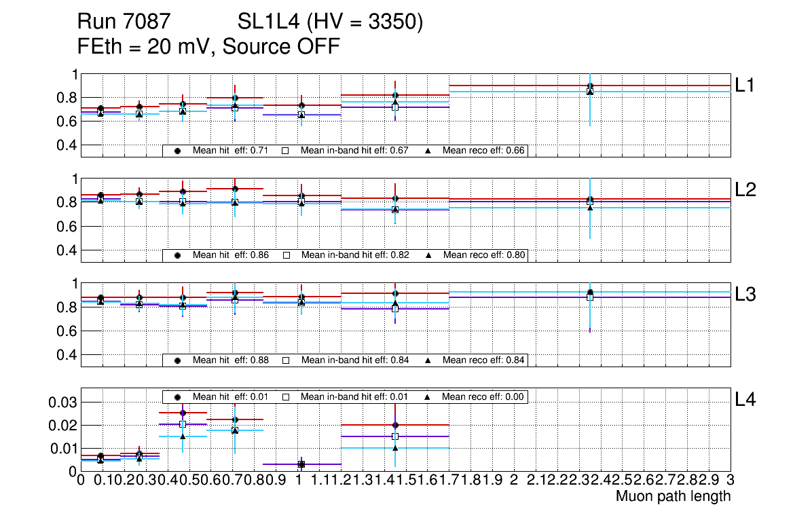Viewport: 812px width, 524px height.
Task: Click the open square legend marker in L1 panel
Action: 286,151
